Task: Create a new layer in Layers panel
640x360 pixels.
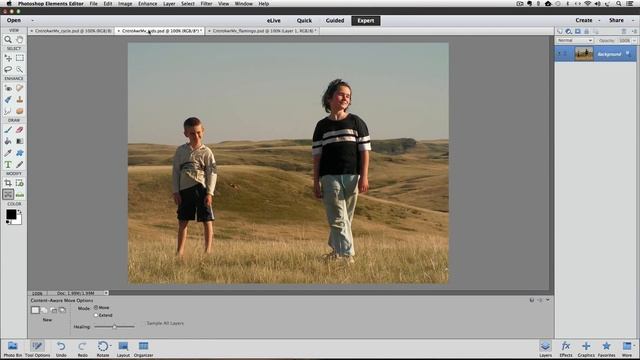Action: pos(560,31)
